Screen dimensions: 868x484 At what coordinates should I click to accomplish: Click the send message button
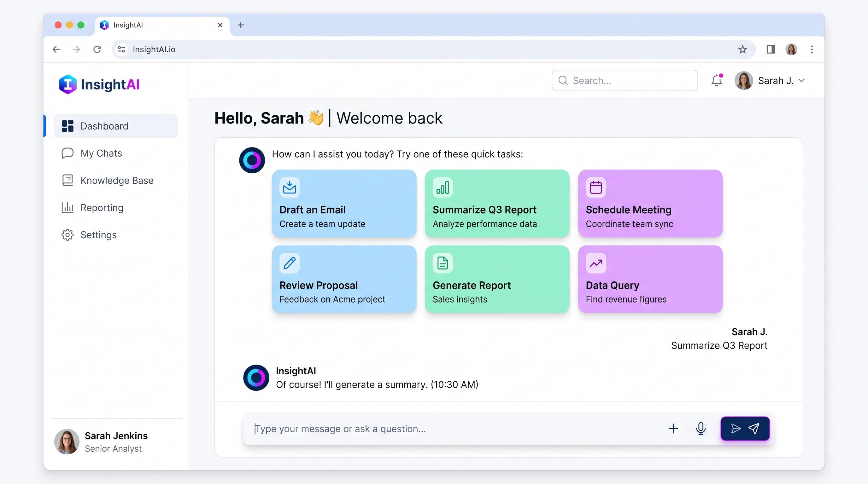click(x=745, y=429)
